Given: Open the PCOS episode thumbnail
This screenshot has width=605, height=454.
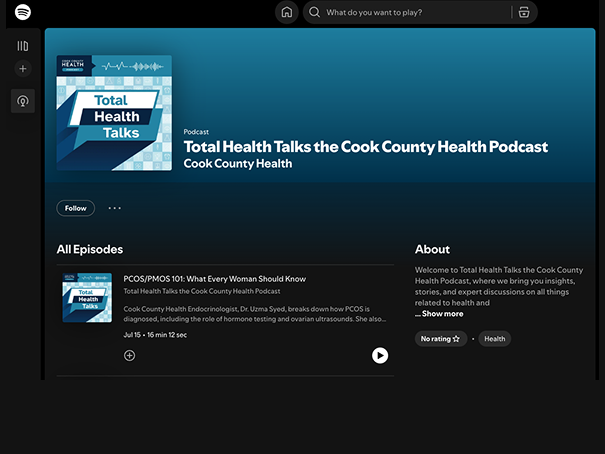Looking at the screenshot, I should pyautogui.click(x=87, y=298).
